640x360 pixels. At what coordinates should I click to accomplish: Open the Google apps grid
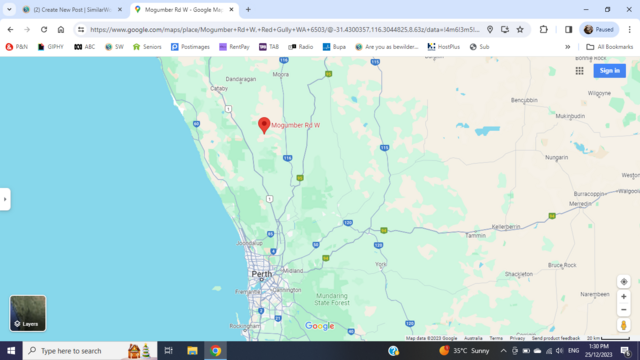579,71
